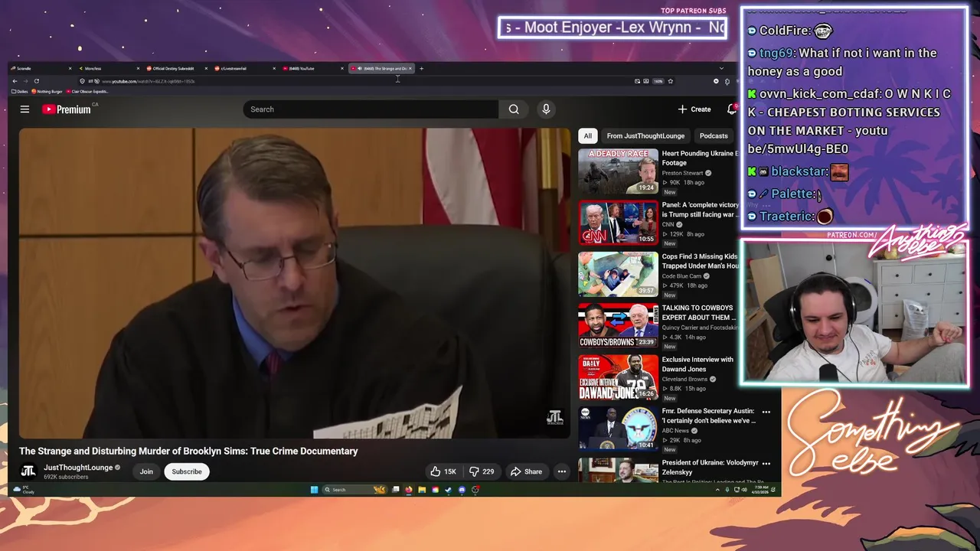This screenshot has height=551, width=980.
Task: Open more actions menu below video
Action: 562,471
